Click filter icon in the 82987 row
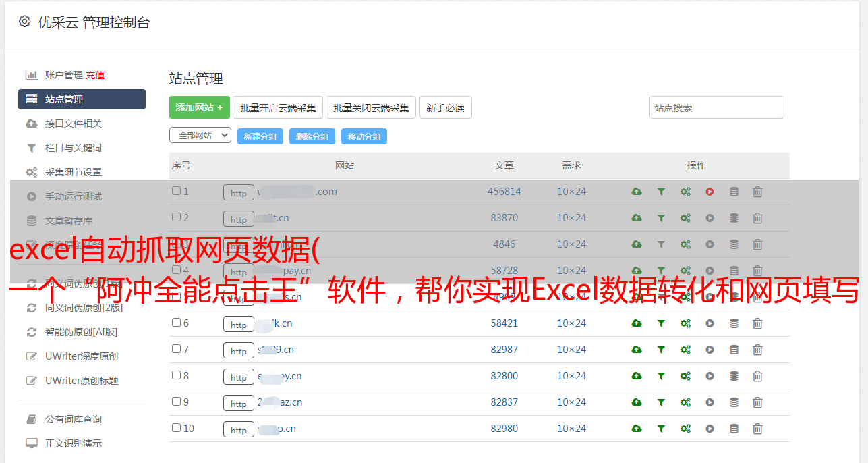The image size is (868, 463). pos(661,350)
